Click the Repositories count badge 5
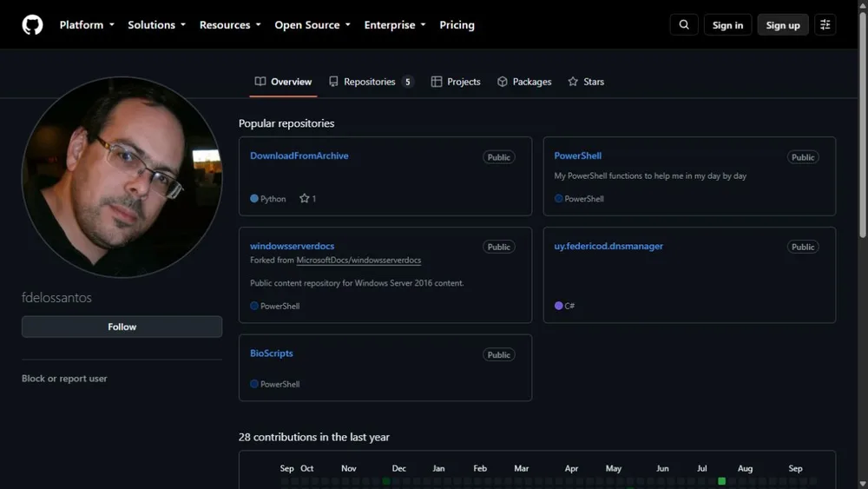The height and width of the screenshot is (489, 868). [407, 82]
